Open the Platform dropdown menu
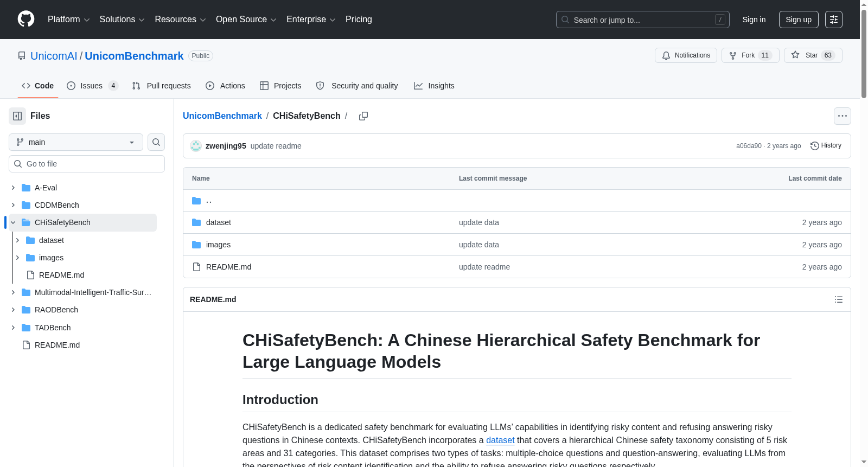868x467 pixels. (69, 20)
